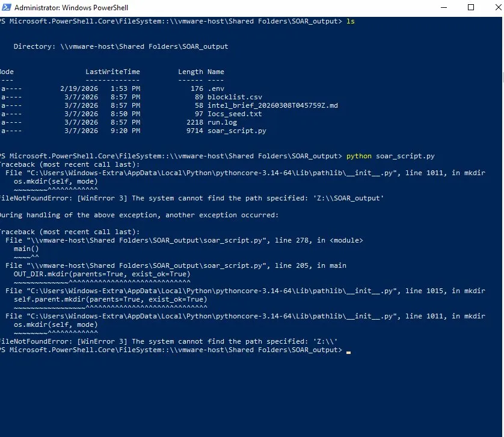Click 'intel_brief_20260308T045759Z.md' file name
This screenshot has height=437, width=504.
point(272,105)
